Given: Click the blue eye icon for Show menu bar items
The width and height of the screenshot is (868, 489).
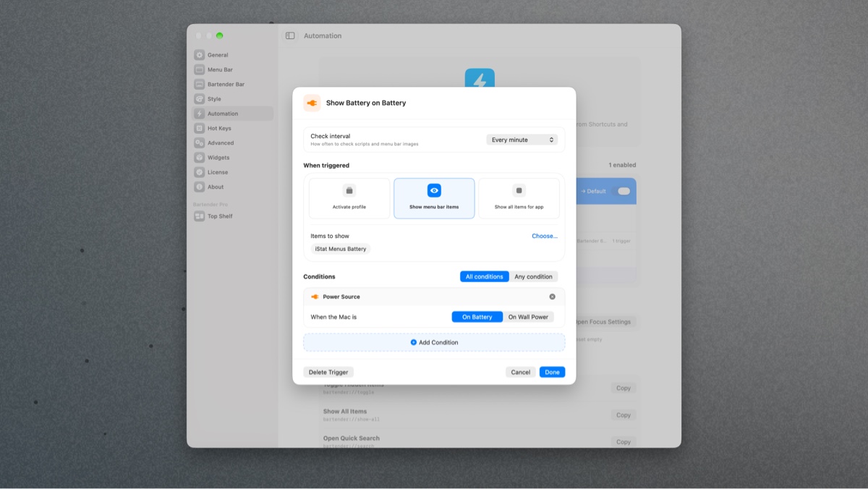Looking at the screenshot, I should (x=434, y=190).
